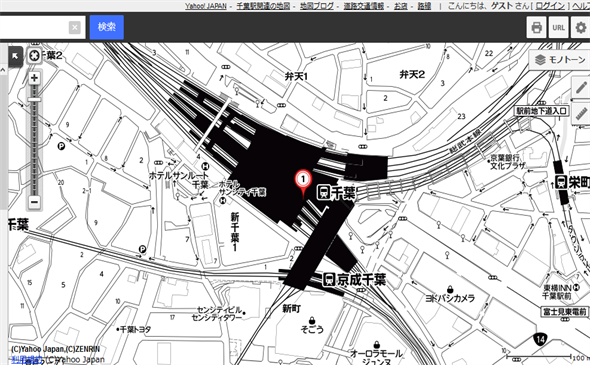Screen dimensions: 590x365
Task: Open map settings gear
Action: (x=581, y=27)
